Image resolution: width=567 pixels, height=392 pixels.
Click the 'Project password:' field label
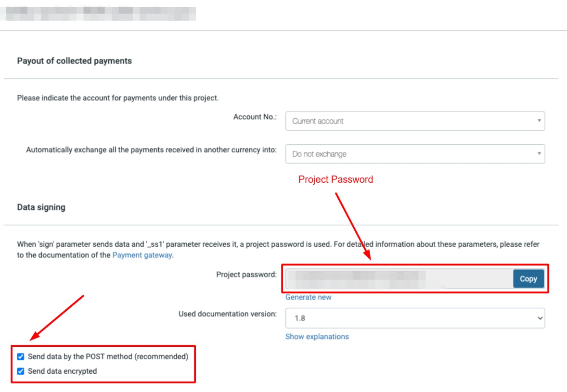(246, 275)
